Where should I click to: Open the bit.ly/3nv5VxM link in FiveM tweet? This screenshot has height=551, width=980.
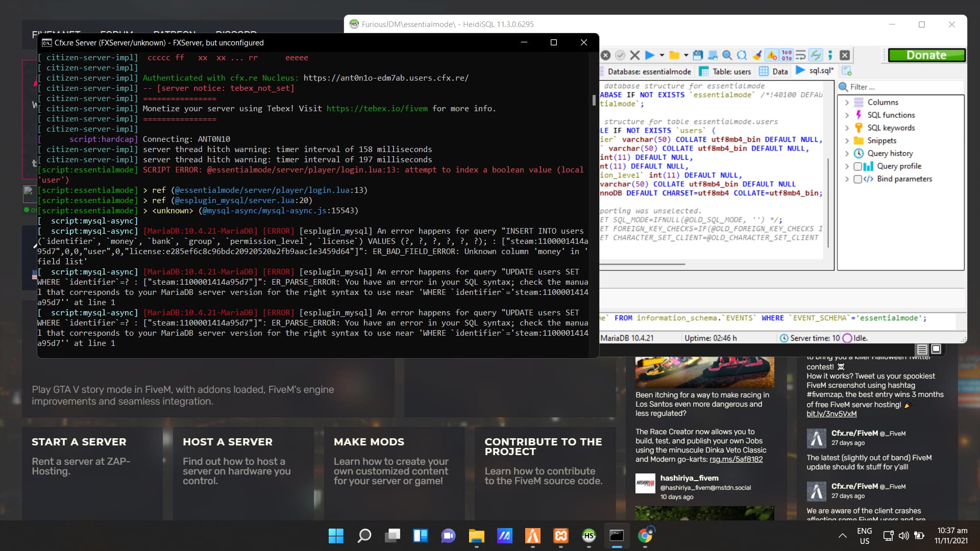[x=831, y=414]
